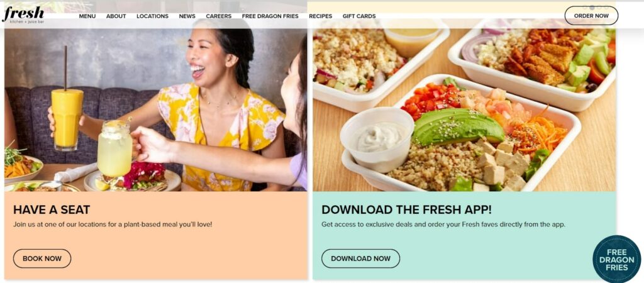Open LOCATIONS in the top navigation

(152, 16)
